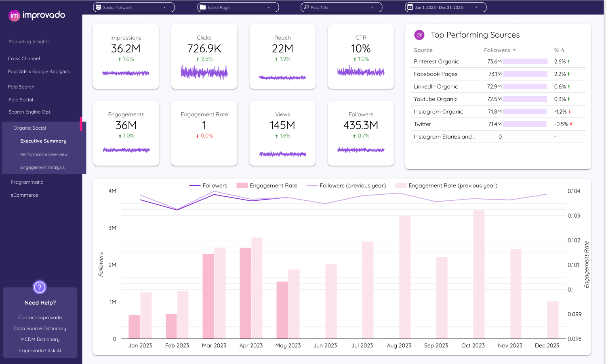Image resolution: width=606 pixels, height=364 pixels.
Task: Expand the Social Page dropdown arrow
Action: 269,7
